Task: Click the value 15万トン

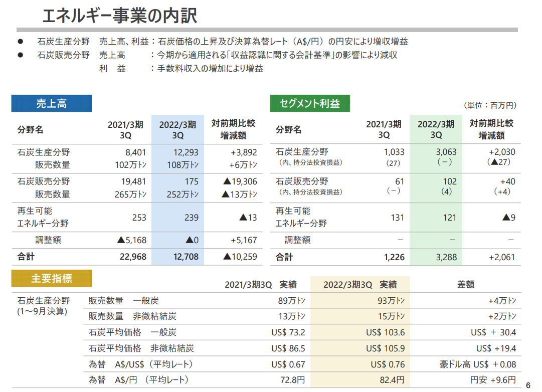Action: coord(391,316)
